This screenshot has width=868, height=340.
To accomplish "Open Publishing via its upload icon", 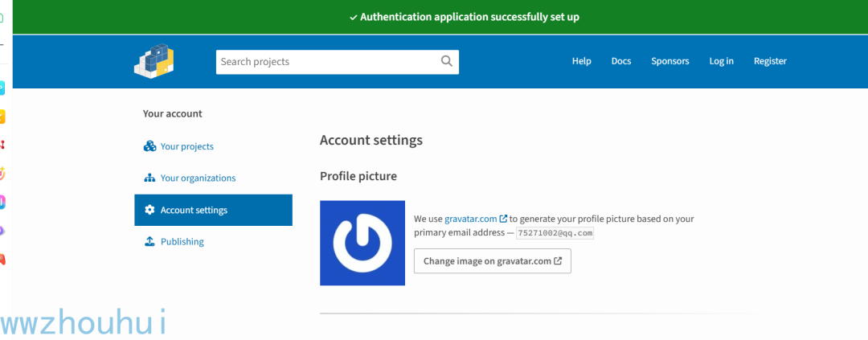I will click(149, 241).
